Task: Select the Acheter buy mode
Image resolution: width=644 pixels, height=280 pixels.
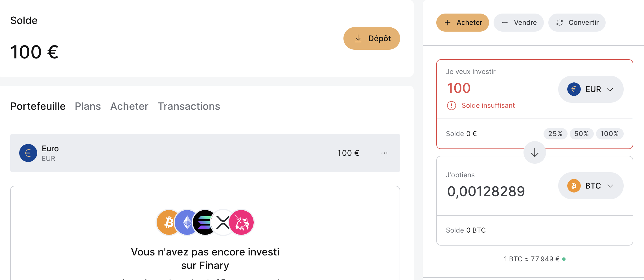Action: pos(463,23)
